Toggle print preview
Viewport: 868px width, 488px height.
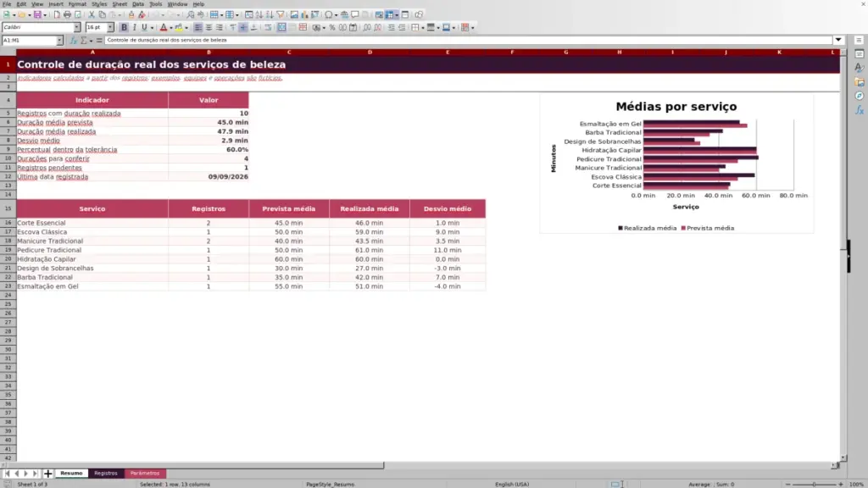tap(78, 14)
